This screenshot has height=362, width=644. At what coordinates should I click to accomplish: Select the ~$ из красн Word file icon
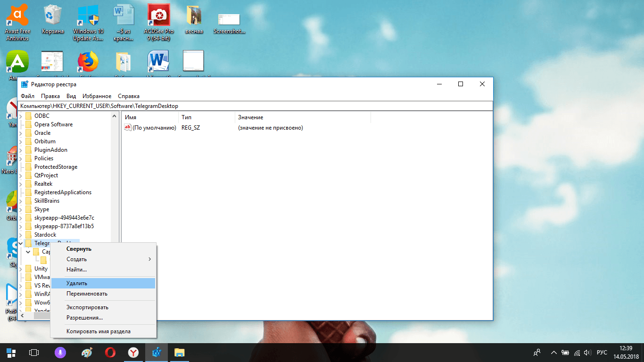123,21
